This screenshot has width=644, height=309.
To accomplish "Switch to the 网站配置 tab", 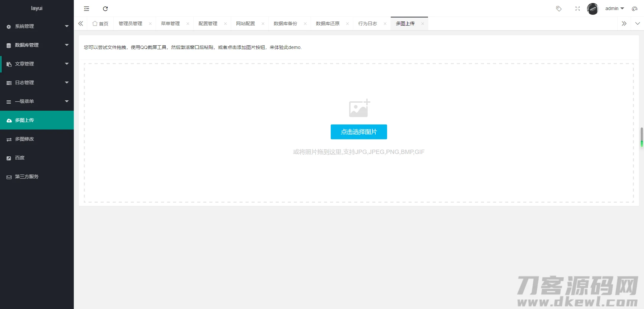I will pyautogui.click(x=246, y=23).
